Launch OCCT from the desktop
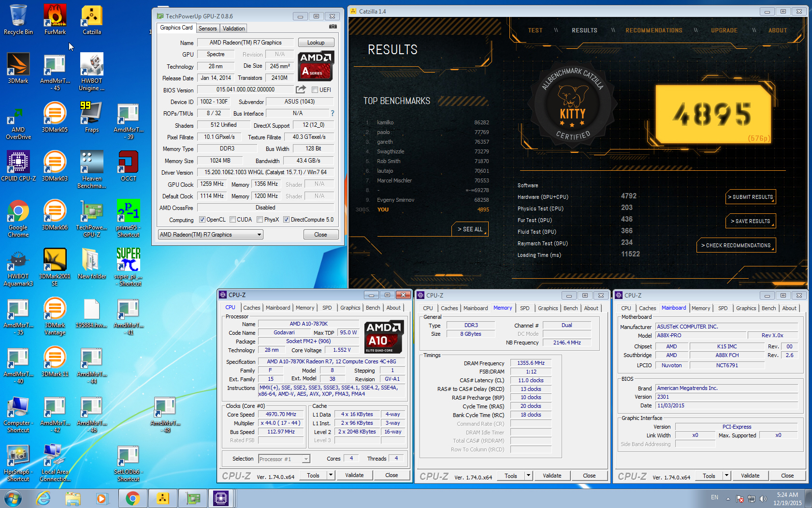This screenshot has height=508, width=812. click(x=129, y=166)
